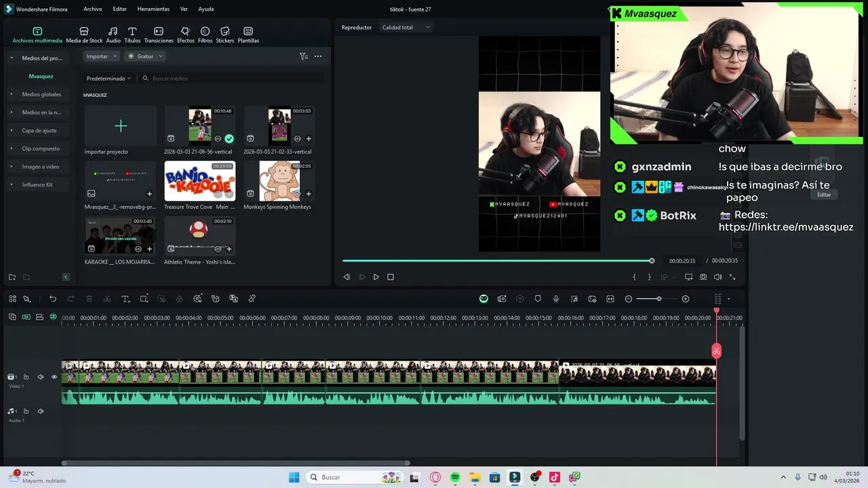Open the speed adjustment tool
Image resolution: width=868 pixels, height=488 pixels.
pos(197,299)
